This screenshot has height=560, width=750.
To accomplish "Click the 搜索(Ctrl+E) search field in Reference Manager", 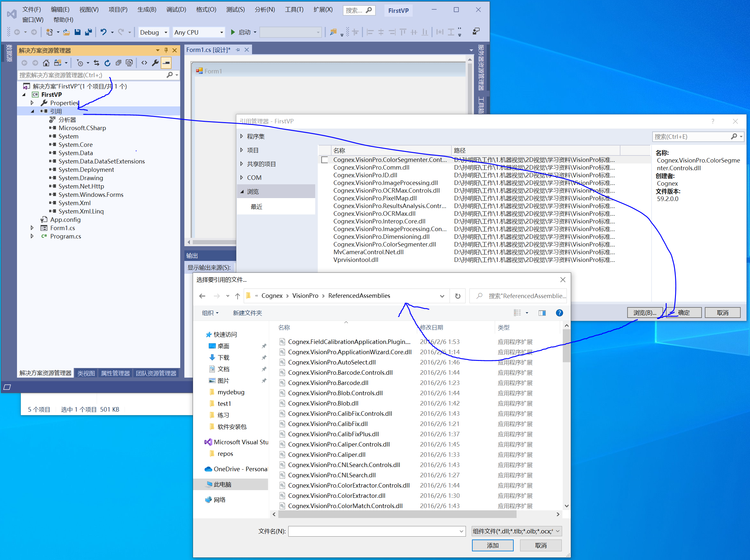I will [692, 136].
